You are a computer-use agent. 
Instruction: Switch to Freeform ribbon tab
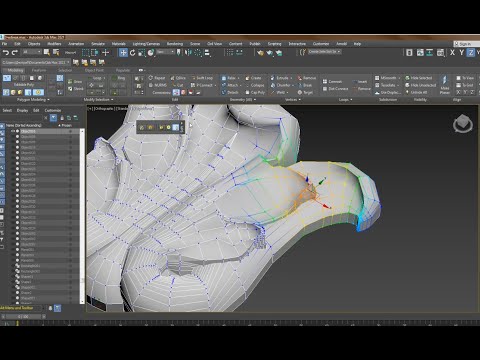coord(39,70)
